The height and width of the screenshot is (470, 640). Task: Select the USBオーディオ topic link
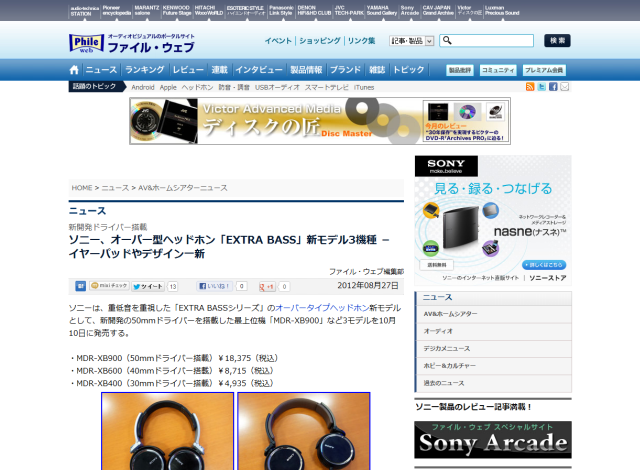click(x=277, y=87)
